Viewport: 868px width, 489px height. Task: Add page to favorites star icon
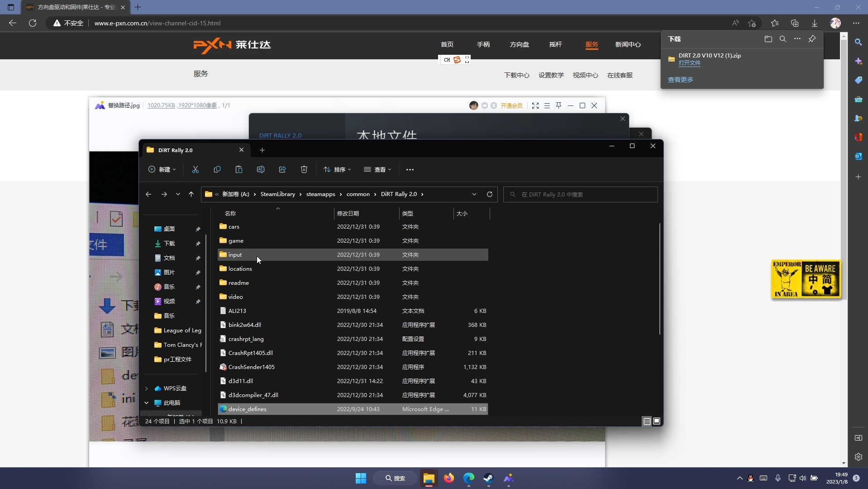pyautogui.click(x=752, y=23)
